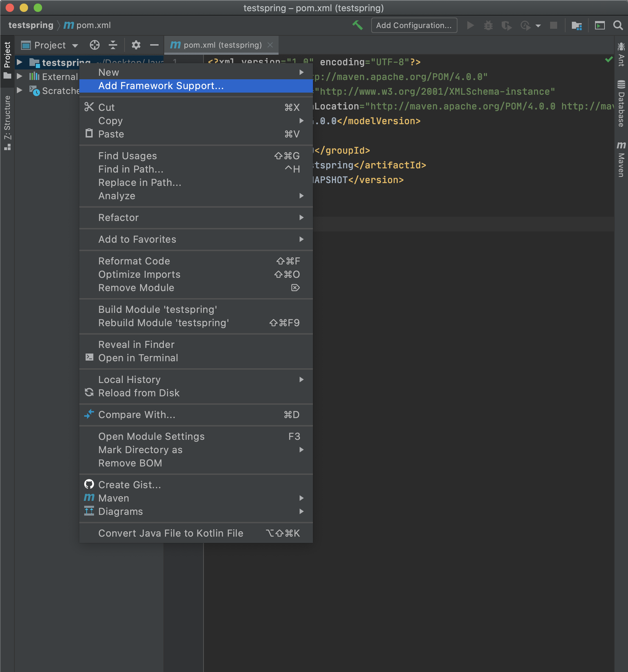The image size is (628, 672).
Task: Open Maven submenu in context menu
Action: (x=196, y=498)
